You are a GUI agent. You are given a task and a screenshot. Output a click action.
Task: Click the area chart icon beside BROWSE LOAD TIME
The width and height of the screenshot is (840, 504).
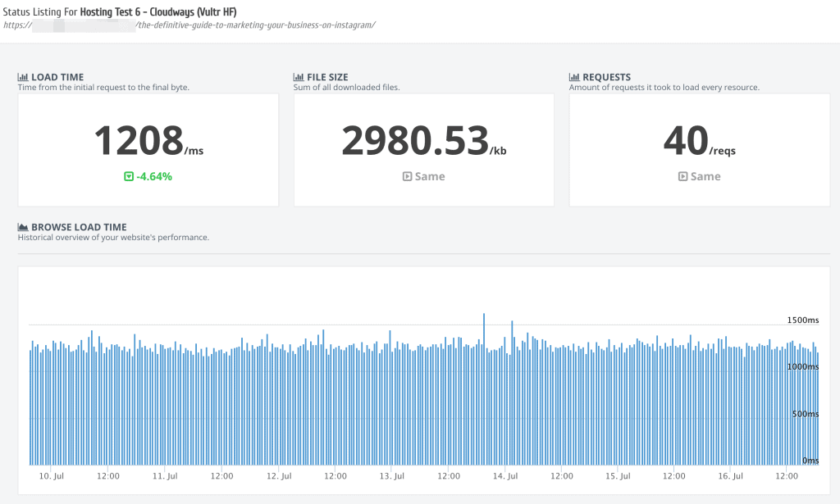23,227
